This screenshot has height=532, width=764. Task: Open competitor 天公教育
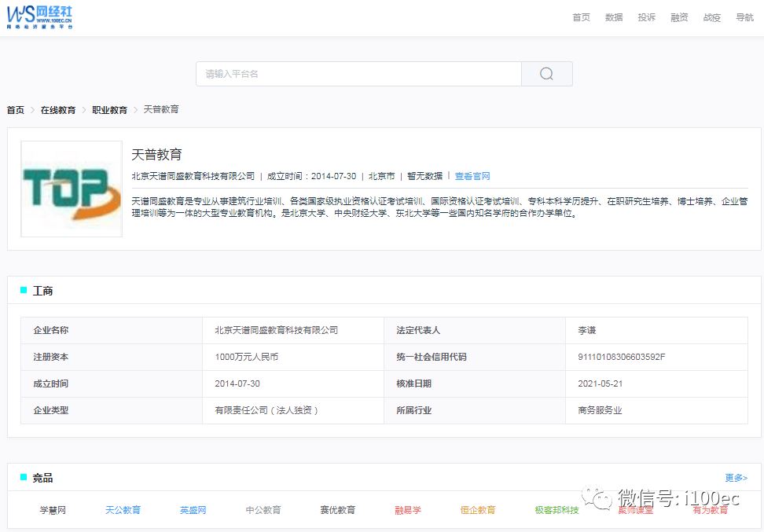point(123,510)
